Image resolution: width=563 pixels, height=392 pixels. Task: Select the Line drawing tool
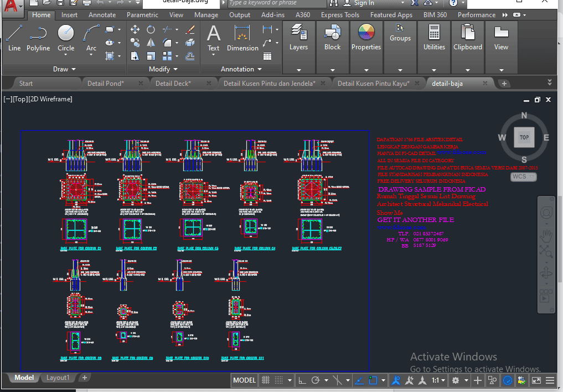point(14,38)
